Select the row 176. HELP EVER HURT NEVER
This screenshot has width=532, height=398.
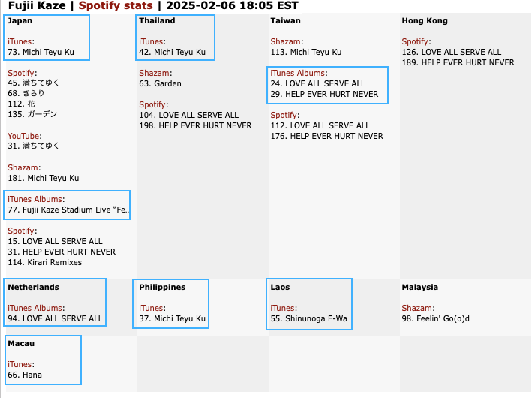click(x=327, y=136)
